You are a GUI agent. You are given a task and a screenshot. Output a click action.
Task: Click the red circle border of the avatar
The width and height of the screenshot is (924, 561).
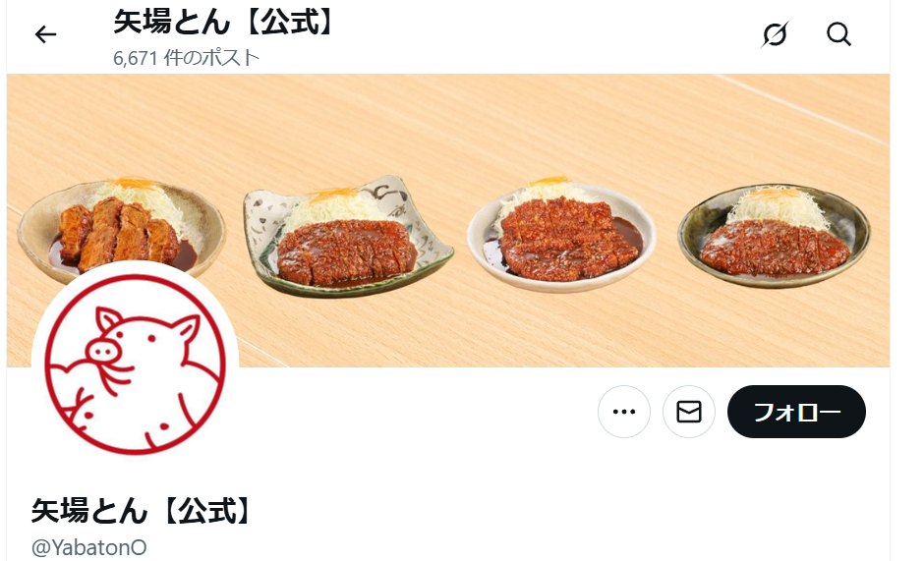point(135,276)
